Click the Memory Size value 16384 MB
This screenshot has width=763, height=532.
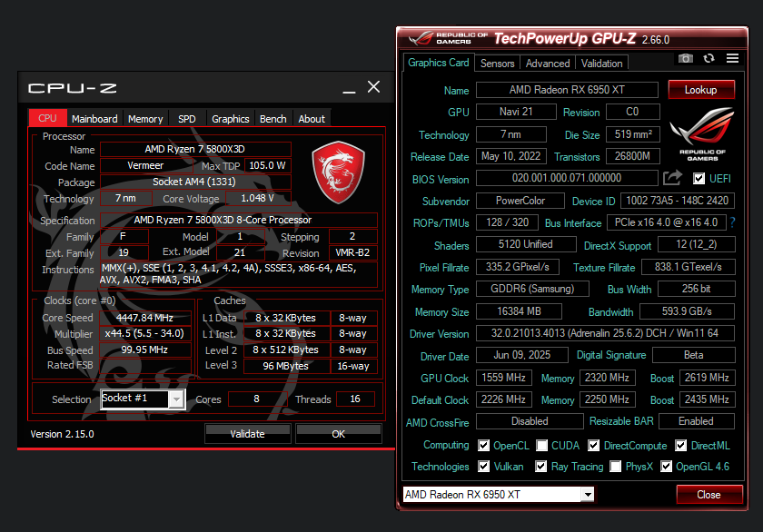[520, 311]
